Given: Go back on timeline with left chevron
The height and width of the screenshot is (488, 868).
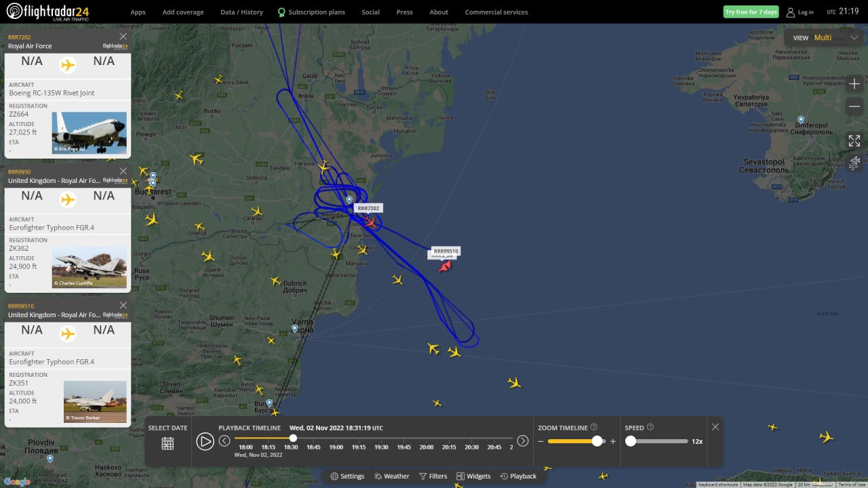Looking at the screenshot, I should pos(224,441).
